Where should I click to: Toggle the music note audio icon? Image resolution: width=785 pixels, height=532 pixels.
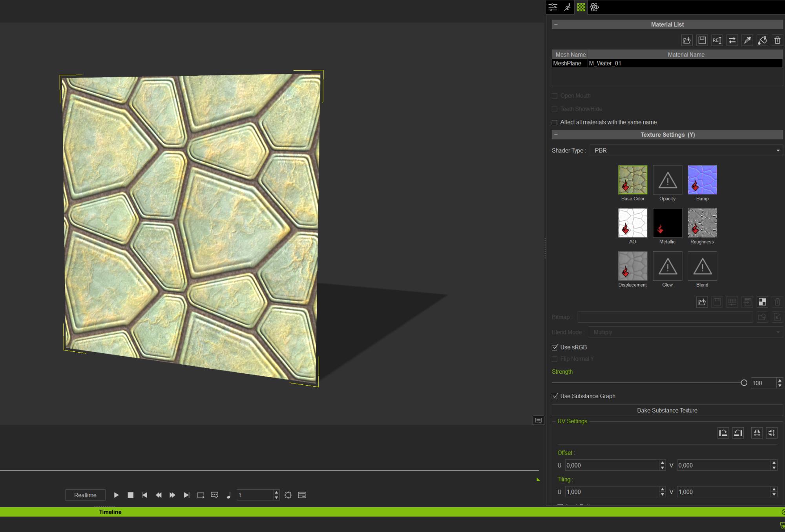point(228,495)
